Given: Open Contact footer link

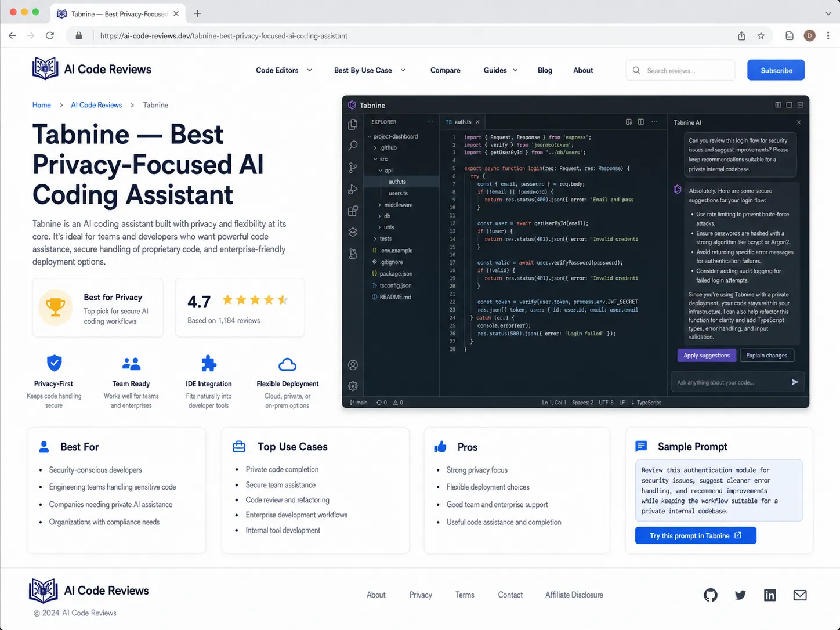Looking at the screenshot, I should pos(510,595).
